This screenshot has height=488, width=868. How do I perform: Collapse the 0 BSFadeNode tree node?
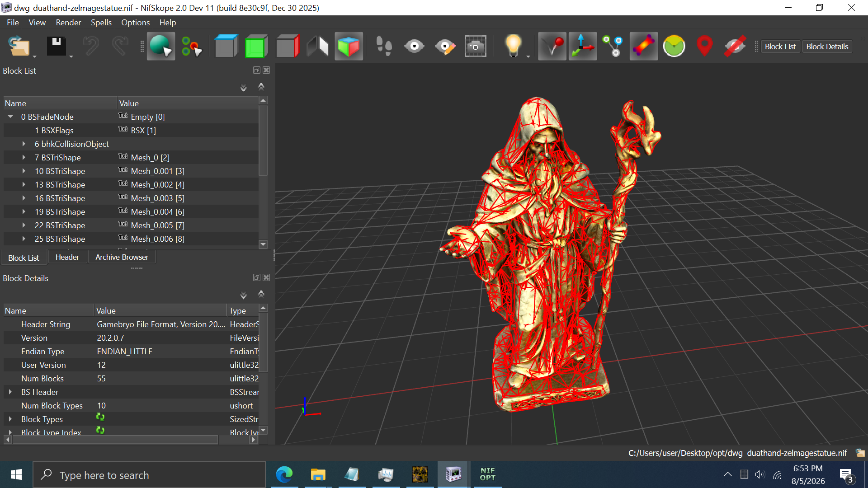(x=10, y=117)
